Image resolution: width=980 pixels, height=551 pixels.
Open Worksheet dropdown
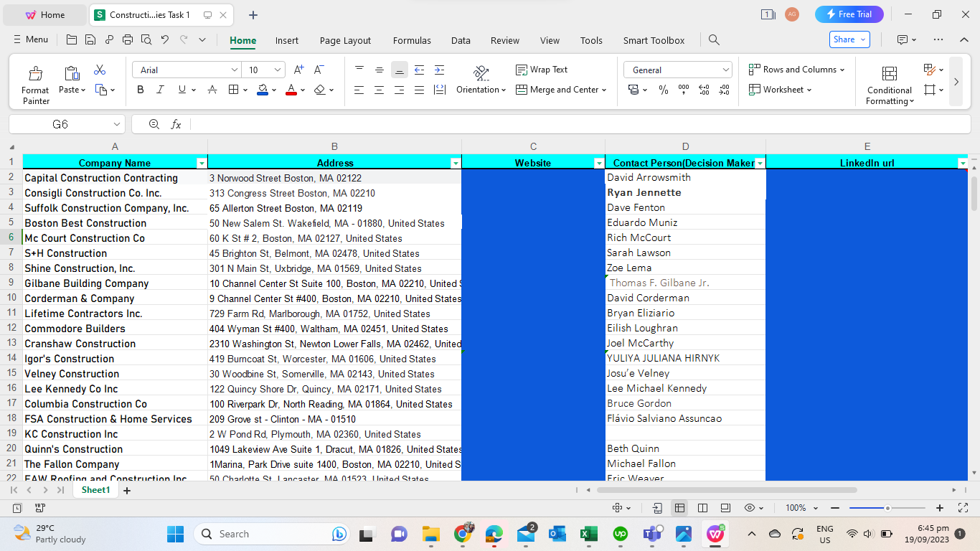[x=780, y=90]
